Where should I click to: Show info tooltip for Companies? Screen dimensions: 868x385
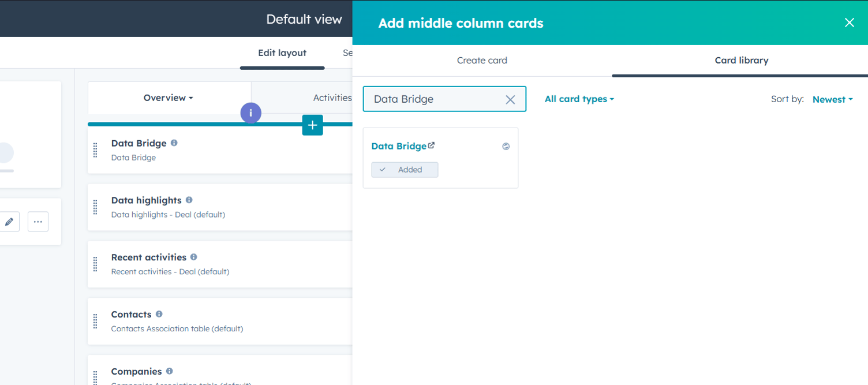point(169,371)
